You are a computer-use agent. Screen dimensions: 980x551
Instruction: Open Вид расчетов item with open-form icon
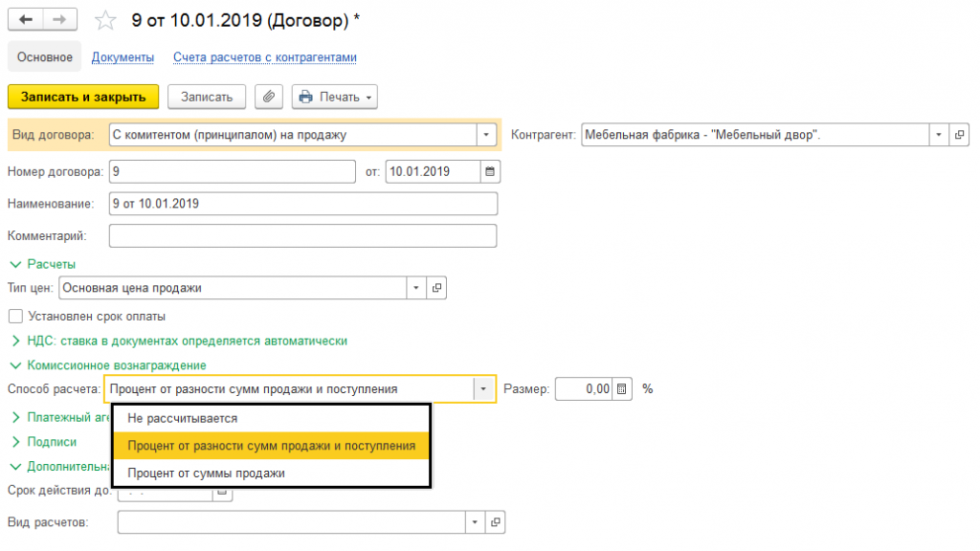(x=495, y=522)
